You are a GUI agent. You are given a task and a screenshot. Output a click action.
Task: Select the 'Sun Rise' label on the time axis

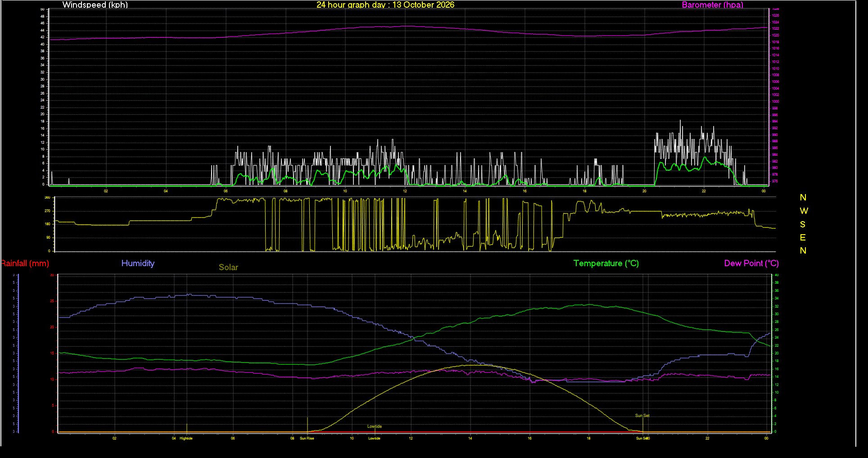click(307, 438)
